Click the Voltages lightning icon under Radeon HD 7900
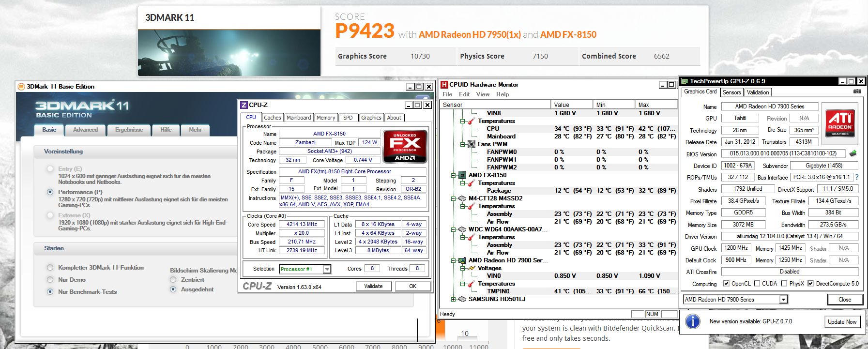868x349 pixels. (x=471, y=268)
